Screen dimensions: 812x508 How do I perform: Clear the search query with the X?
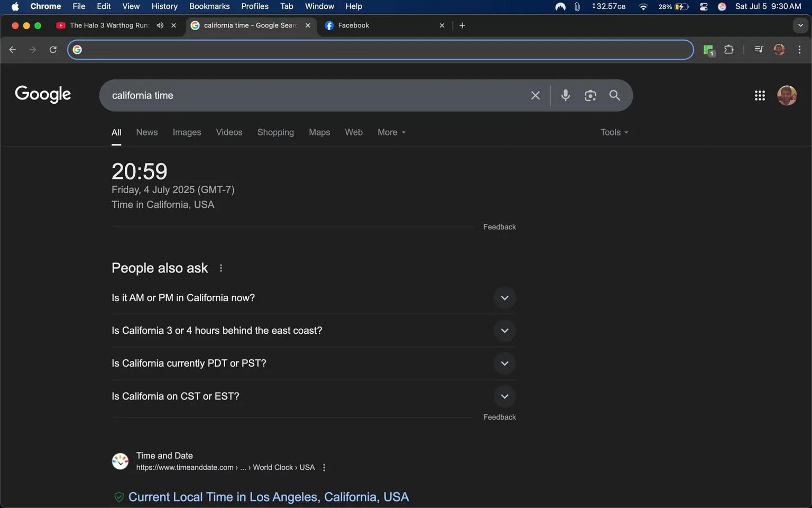[x=535, y=96]
